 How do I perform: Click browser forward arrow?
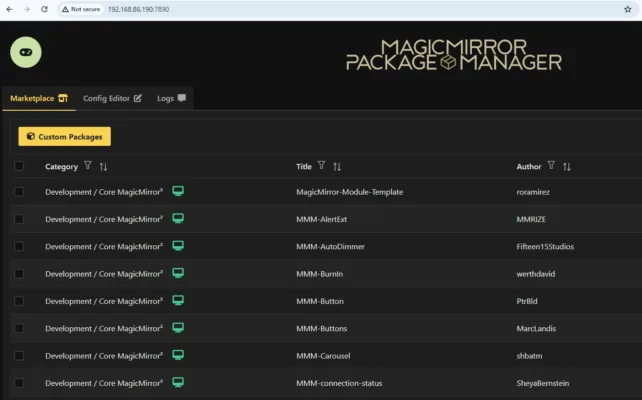pyautogui.click(x=27, y=9)
